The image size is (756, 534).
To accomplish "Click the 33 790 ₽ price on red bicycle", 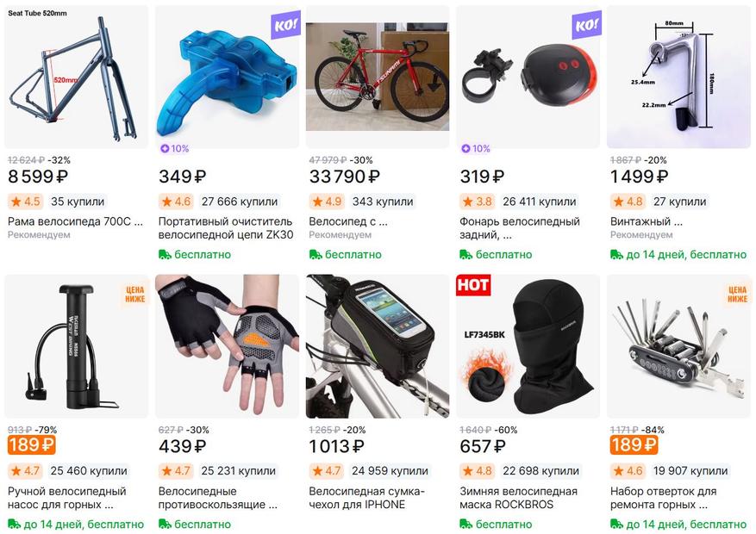I will click(x=344, y=177).
